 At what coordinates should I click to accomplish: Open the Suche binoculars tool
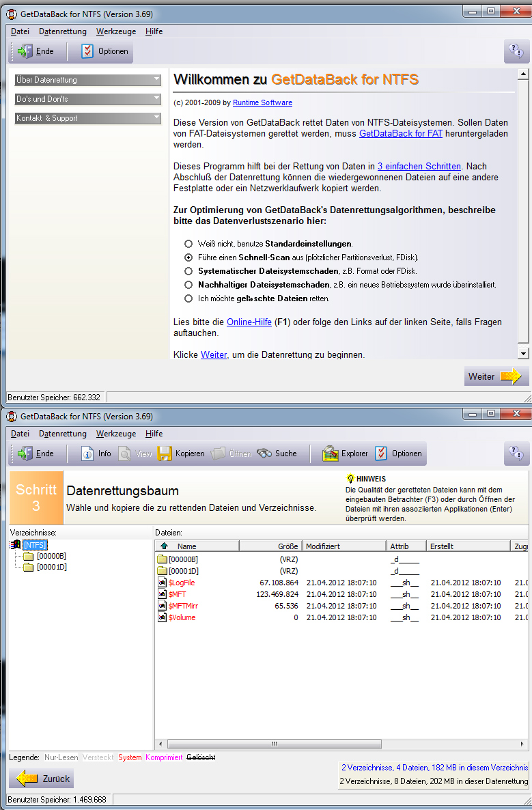coord(265,453)
